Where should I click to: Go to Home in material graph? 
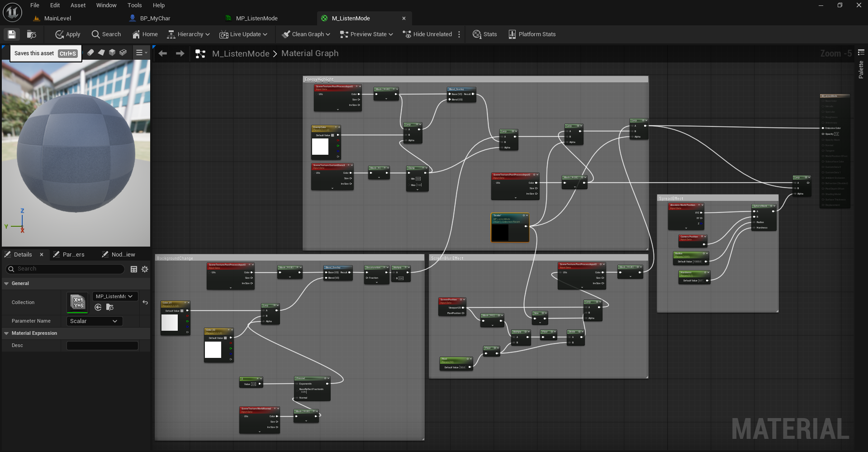145,34
